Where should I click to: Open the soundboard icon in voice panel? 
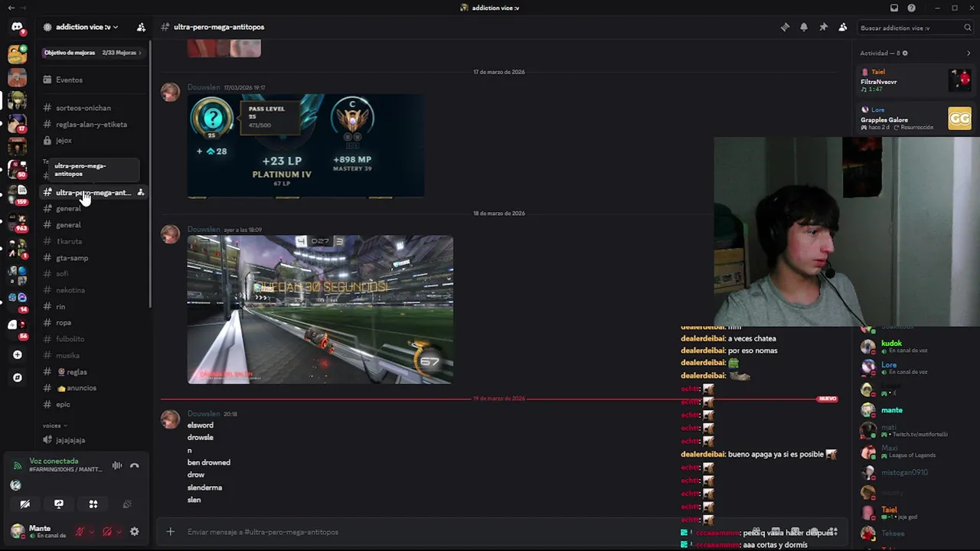(127, 504)
